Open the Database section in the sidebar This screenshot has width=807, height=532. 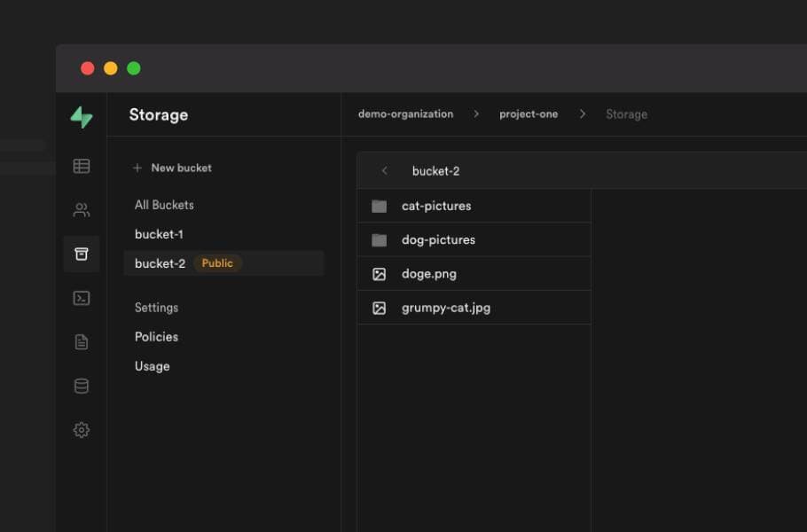[x=82, y=386]
